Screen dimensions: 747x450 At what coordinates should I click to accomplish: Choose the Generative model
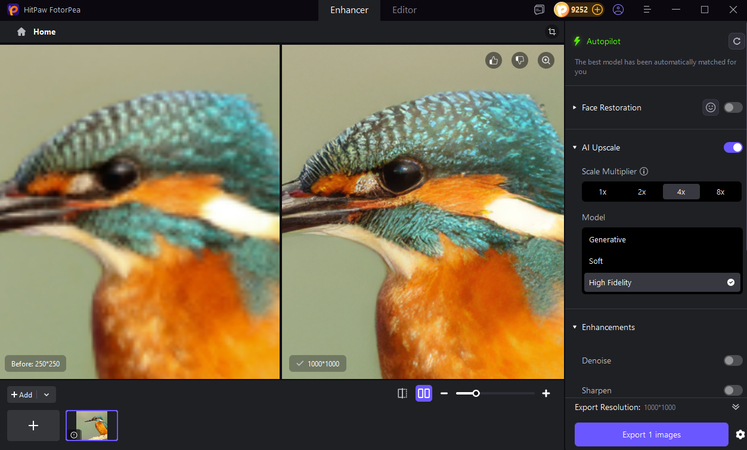coord(662,240)
